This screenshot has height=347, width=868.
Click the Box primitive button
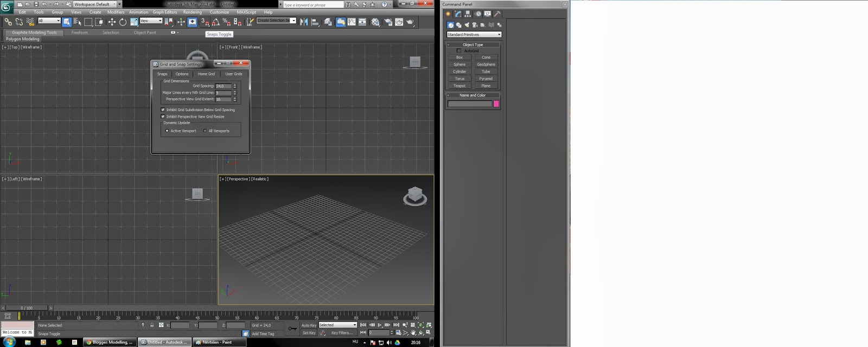[459, 57]
